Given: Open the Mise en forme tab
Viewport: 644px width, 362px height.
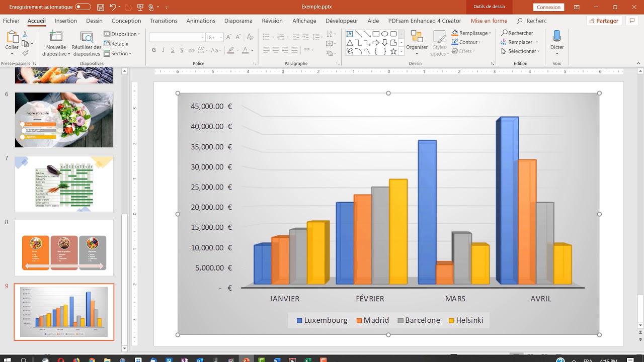Looking at the screenshot, I should (x=489, y=21).
